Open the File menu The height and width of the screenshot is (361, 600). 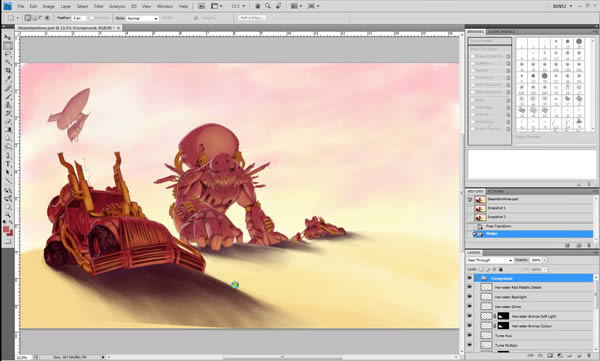[21, 7]
